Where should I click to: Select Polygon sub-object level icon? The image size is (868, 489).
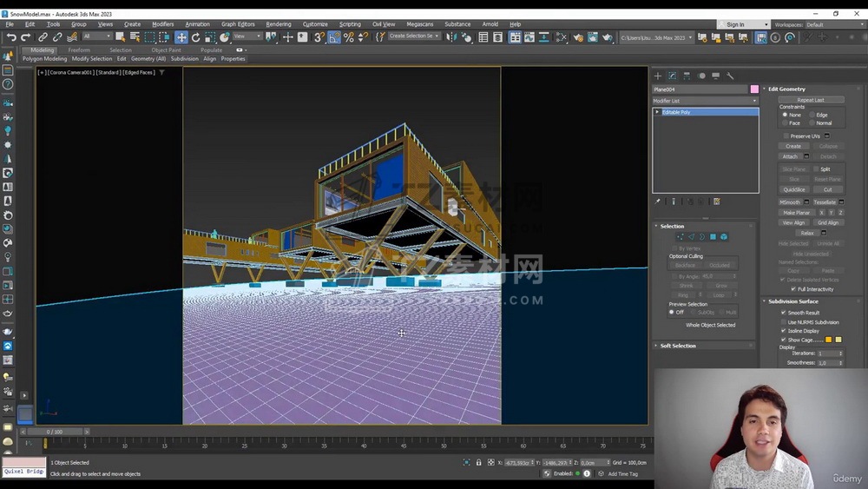[x=713, y=236]
